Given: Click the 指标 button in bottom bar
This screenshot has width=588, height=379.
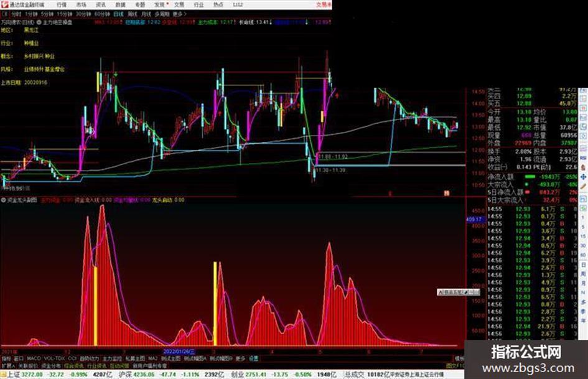Looking at the screenshot, I should [6, 358].
